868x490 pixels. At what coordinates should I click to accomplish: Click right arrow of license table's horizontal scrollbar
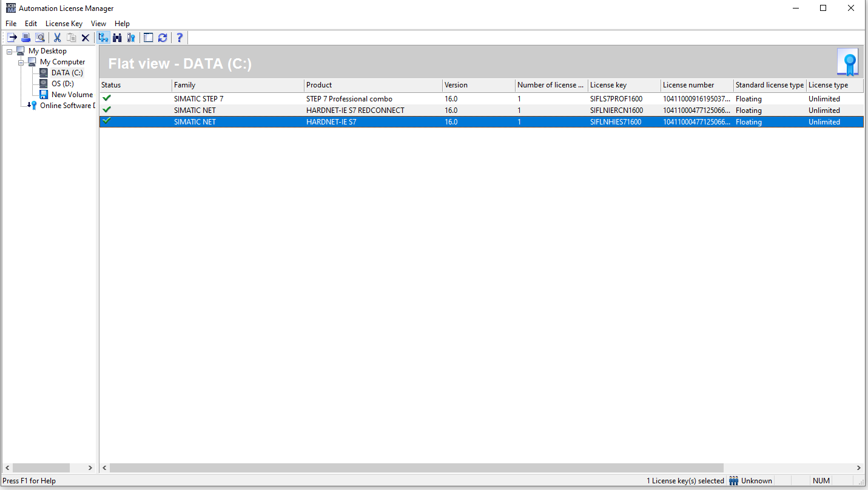[x=859, y=468]
